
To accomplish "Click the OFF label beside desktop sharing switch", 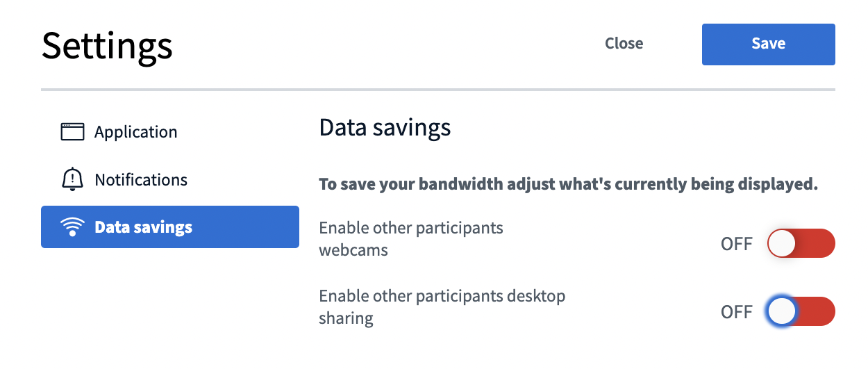I will coord(737,312).
